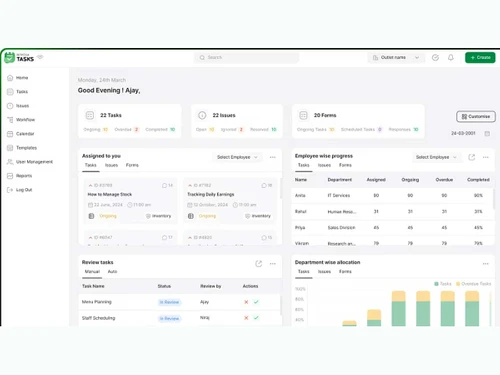
Task: Click the Search field
Action: (x=246, y=57)
